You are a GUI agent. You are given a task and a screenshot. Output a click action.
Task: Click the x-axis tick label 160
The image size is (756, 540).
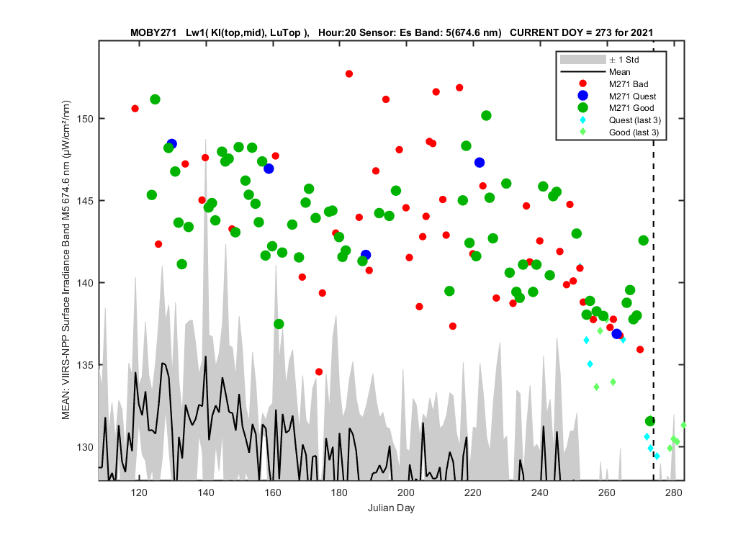[x=272, y=492]
